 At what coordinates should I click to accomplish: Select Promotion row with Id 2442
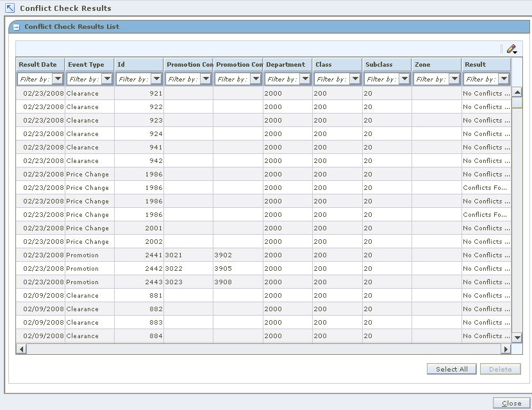[263, 268]
